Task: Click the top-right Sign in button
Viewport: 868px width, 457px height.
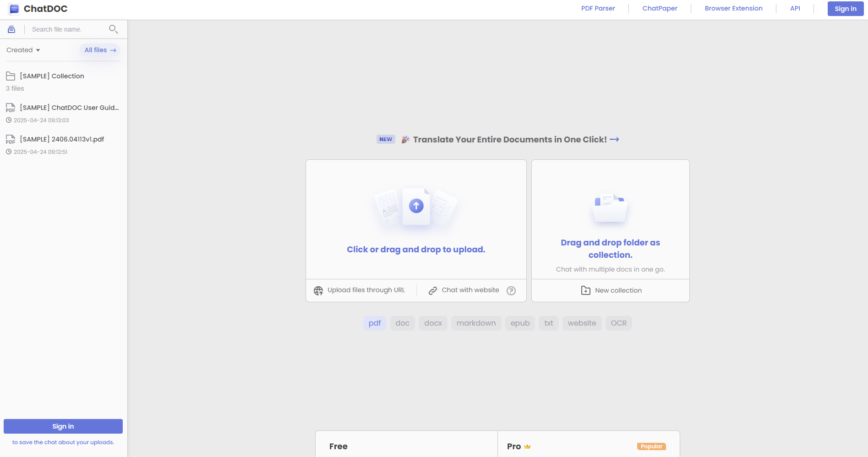Action: click(x=845, y=9)
